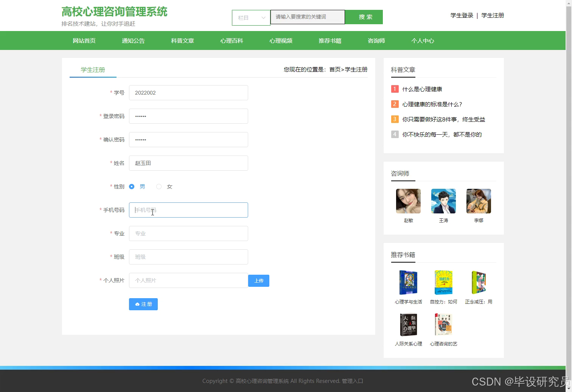Open 咨询师 in the navigation bar
572x392 pixels.
pos(376,41)
